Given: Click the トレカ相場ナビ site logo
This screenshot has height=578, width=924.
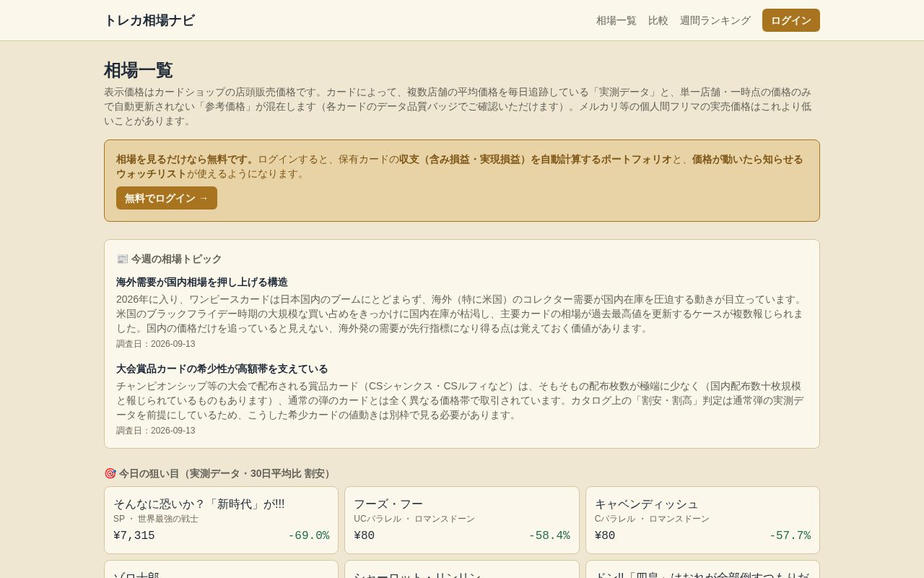Looking at the screenshot, I should pyautogui.click(x=149, y=20).
